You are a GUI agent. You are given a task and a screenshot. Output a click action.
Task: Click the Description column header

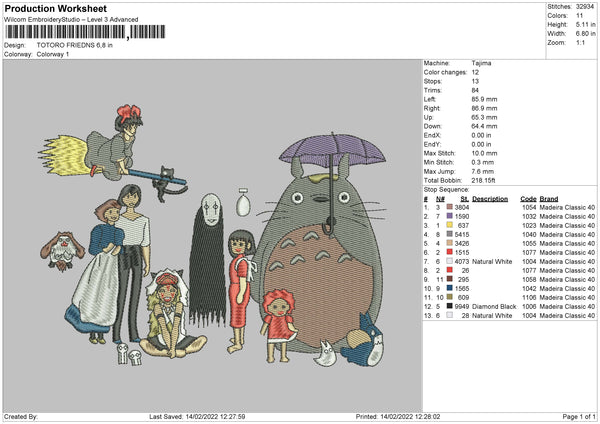(490, 199)
